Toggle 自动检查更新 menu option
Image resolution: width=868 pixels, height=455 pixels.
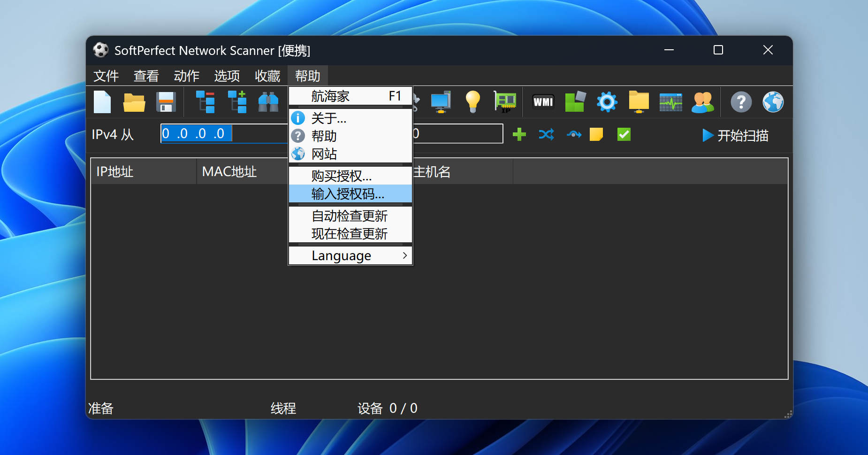pyautogui.click(x=350, y=216)
